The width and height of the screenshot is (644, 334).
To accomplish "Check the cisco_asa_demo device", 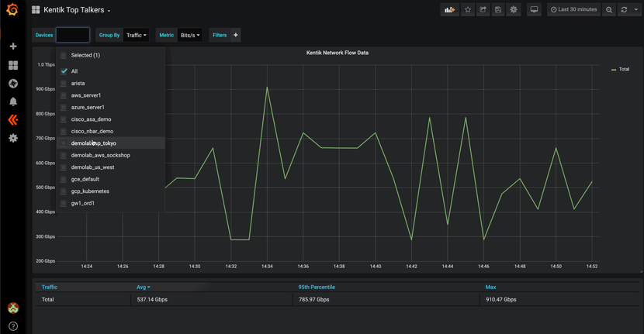I will pyautogui.click(x=64, y=119).
